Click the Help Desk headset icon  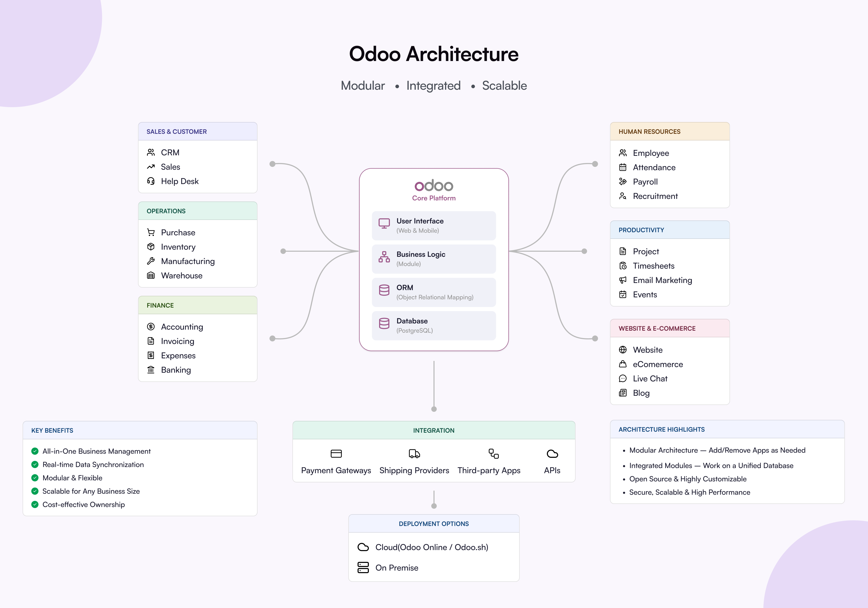pyautogui.click(x=151, y=181)
